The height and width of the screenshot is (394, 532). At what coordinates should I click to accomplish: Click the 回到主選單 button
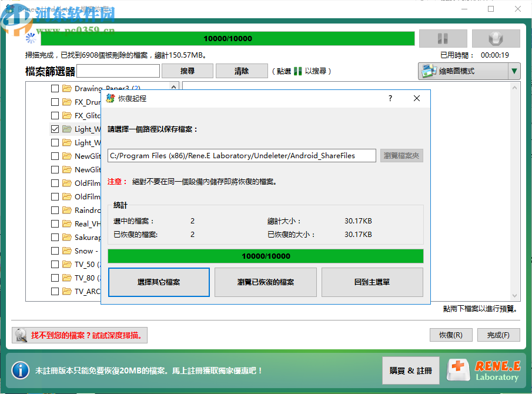pyautogui.click(x=372, y=282)
